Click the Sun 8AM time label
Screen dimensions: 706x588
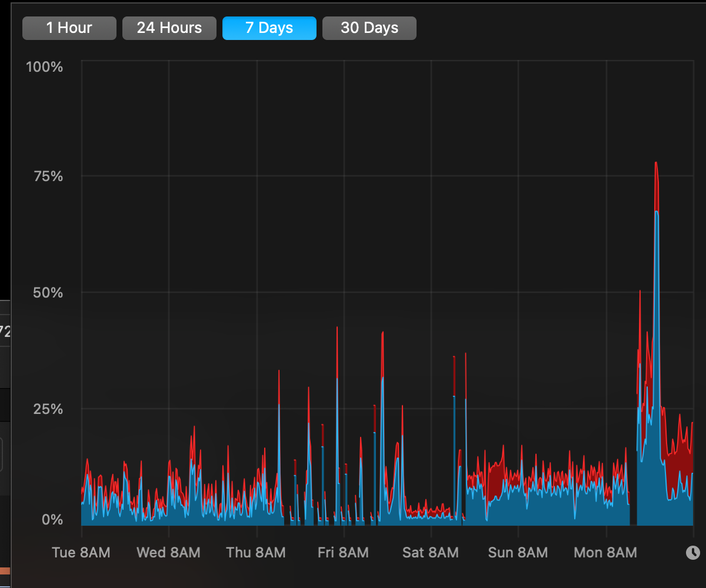tap(518, 553)
